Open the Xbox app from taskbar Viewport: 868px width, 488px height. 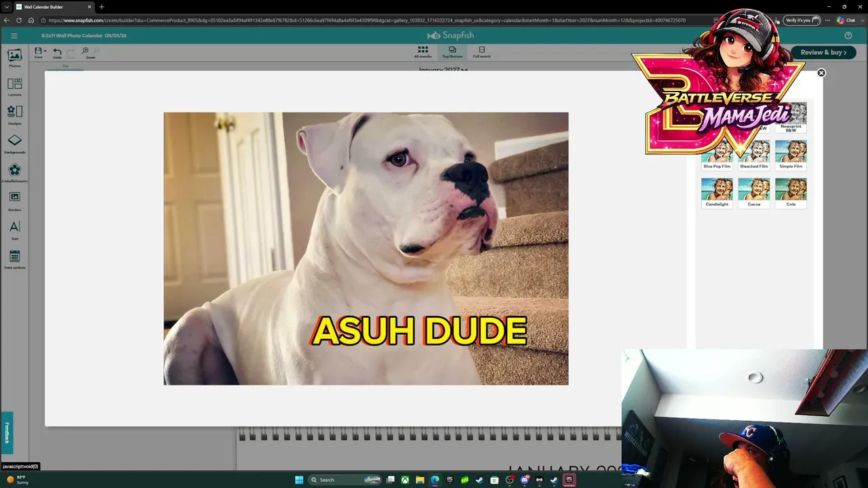pos(405,480)
